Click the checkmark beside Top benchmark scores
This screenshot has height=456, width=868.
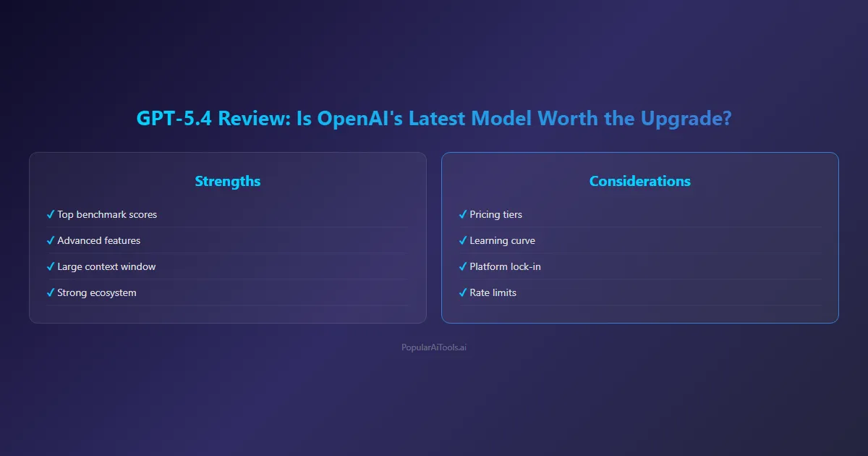[51, 214]
